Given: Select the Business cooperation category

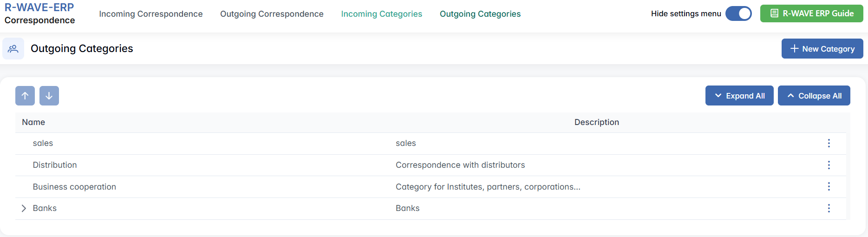Looking at the screenshot, I should coord(74,187).
